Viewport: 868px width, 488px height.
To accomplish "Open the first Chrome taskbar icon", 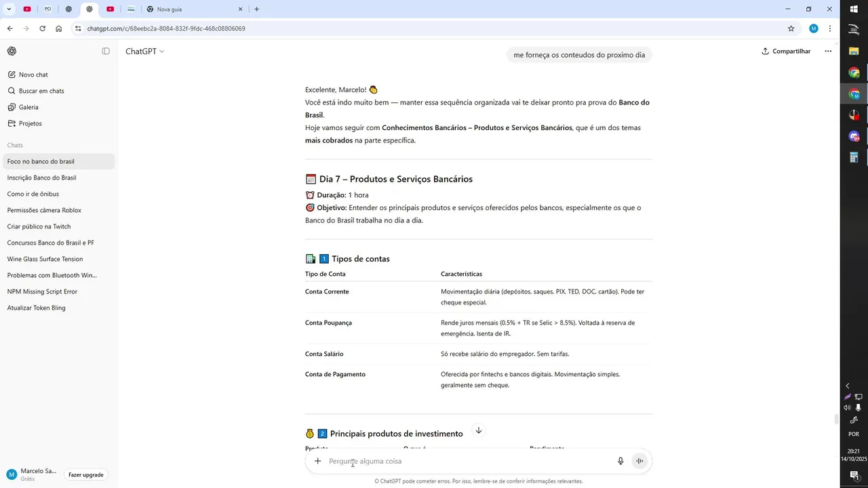I will pyautogui.click(x=854, y=73).
